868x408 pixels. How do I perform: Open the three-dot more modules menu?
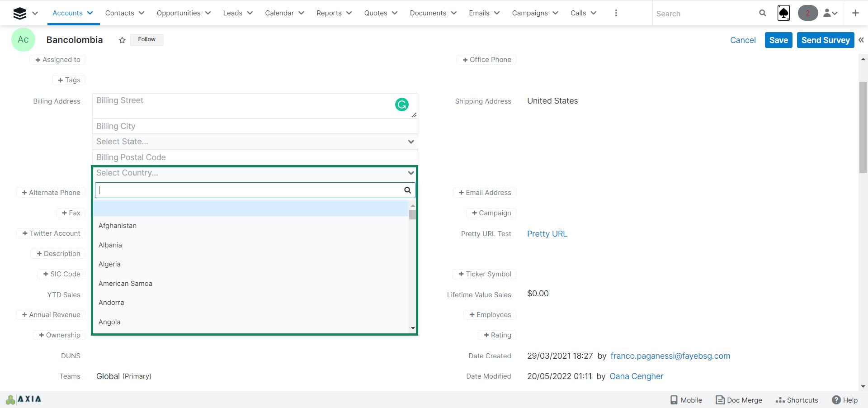(616, 13)
